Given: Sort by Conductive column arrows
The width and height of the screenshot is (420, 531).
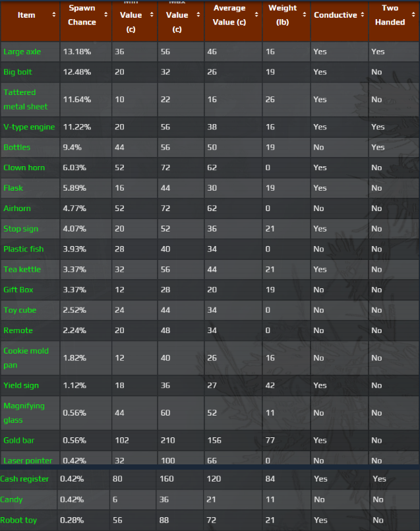Looking at the screenshot, I should (361, 15).
